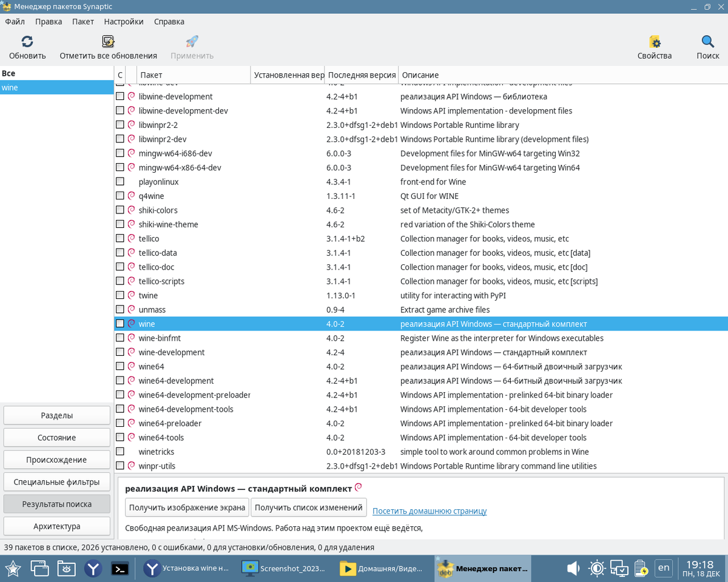Screen dimensions: 728x582
Task: Open the Пакет menu
Action: click(83, 21)
